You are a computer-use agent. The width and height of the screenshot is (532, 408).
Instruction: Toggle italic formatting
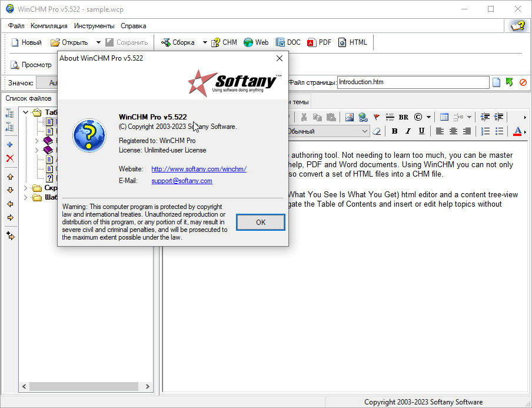[x=408, y=131]
